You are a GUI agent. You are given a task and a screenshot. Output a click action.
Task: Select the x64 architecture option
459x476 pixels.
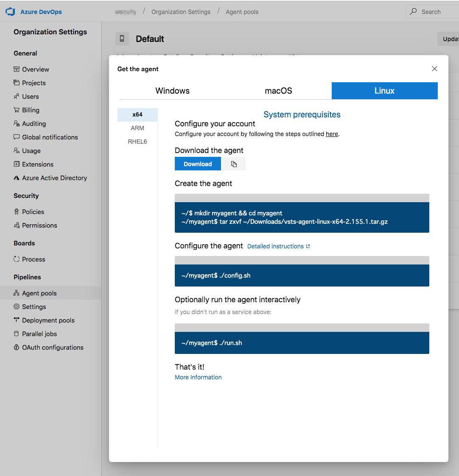137,115
